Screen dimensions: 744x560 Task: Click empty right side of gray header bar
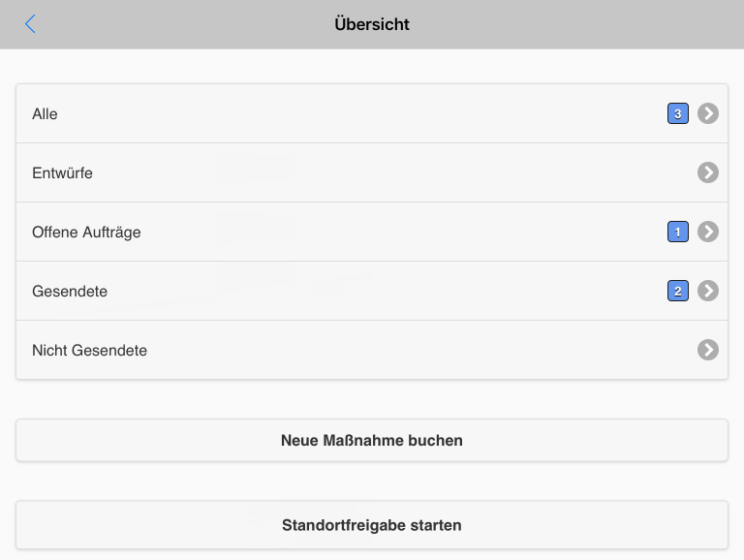point(620,24)
